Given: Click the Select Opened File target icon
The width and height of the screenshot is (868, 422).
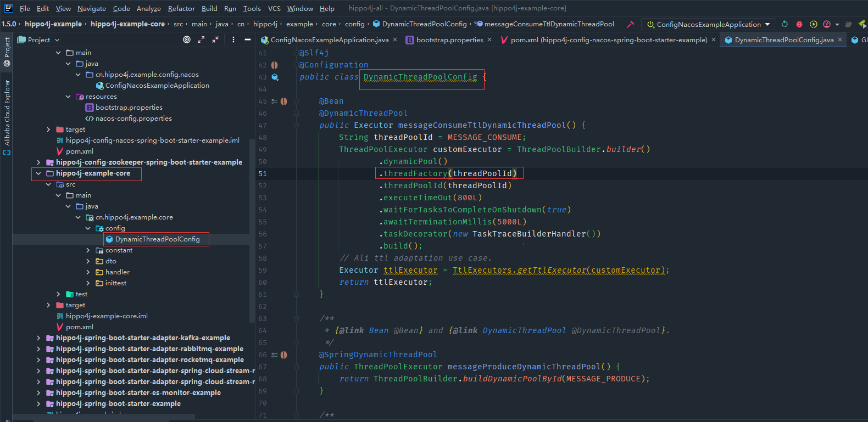Looking at the screenshot, I should [187, 40].
